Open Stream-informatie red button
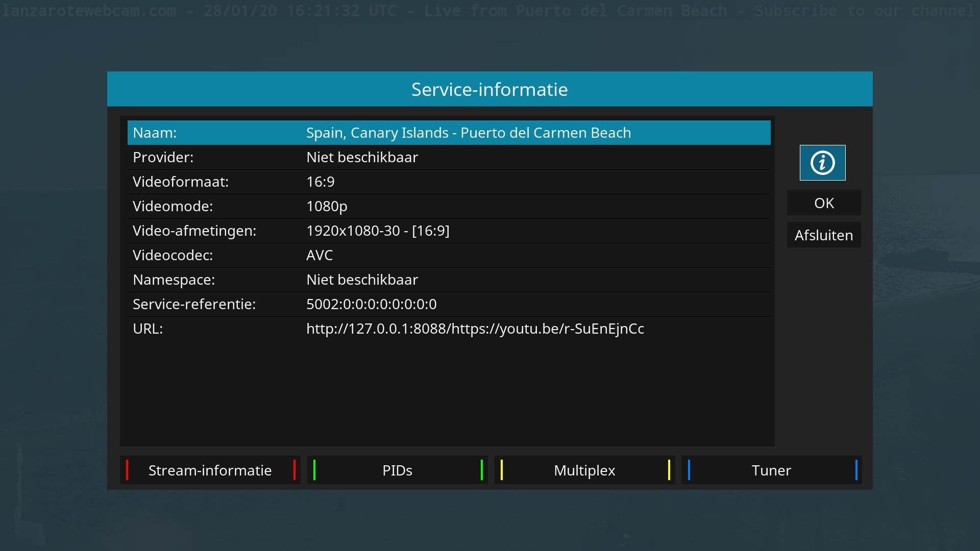This screenshot has width=980, height=551. (210, 470)
